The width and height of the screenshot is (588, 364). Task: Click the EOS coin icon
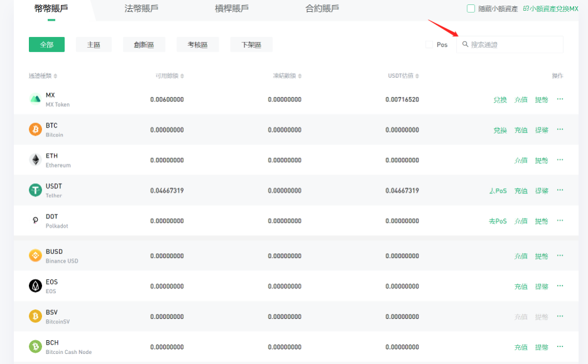point(36,286)
